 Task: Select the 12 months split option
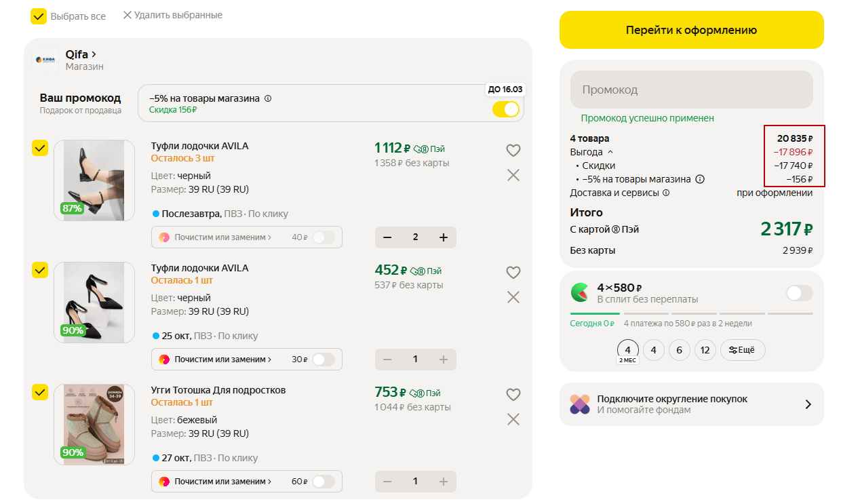(x=705, y=350)
